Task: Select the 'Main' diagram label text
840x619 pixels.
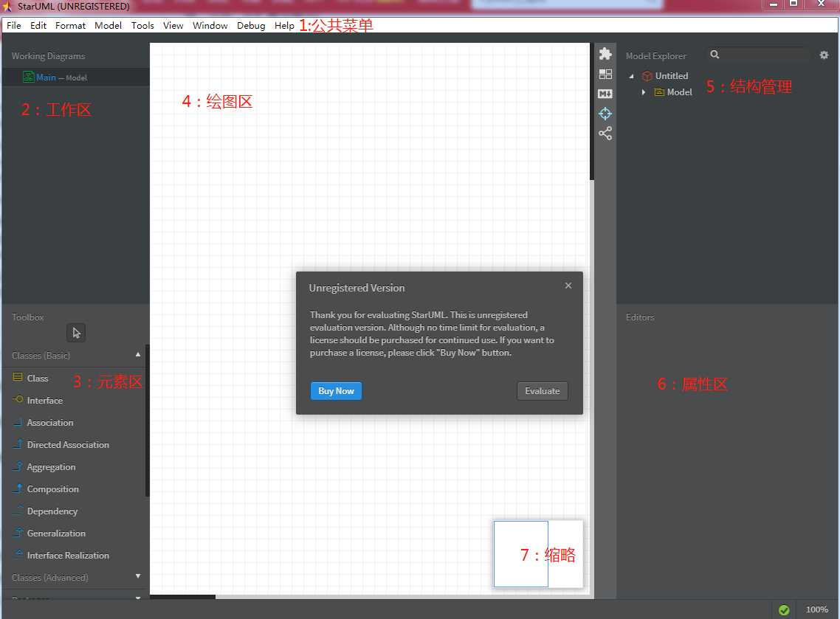Action: click(46, 77)
